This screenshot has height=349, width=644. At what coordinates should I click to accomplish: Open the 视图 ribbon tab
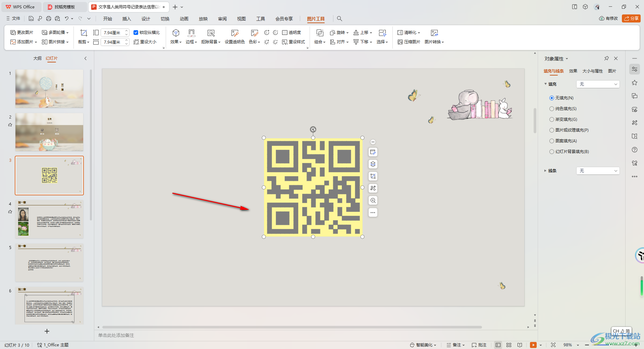tap(241, 19)
